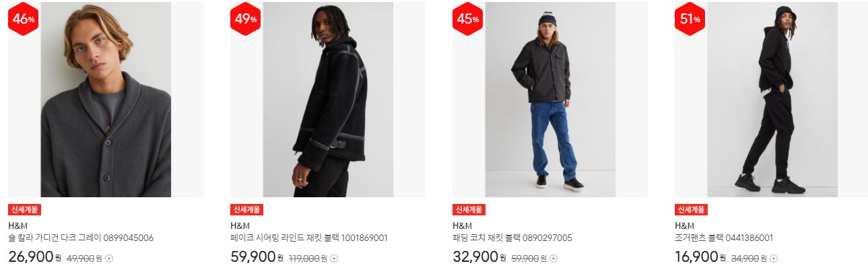868x278 pixels.
Task: Open the black shearling jacket photo
Action: pos(328,100)
